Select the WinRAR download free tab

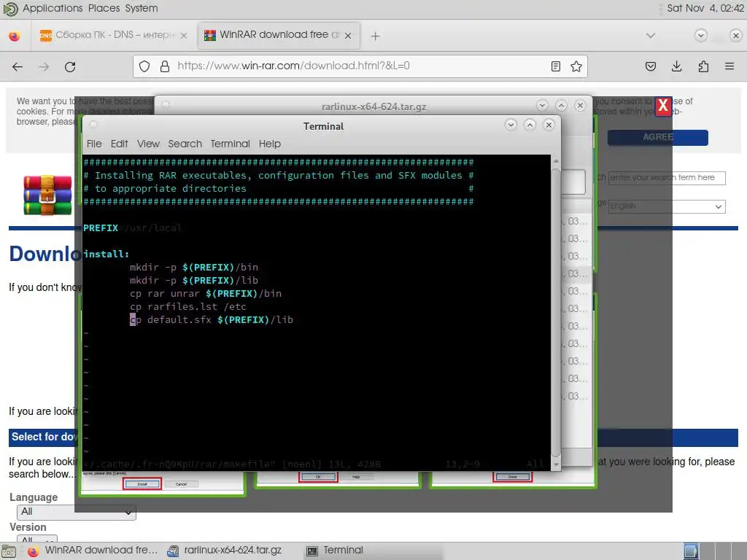[x=279, y=36]
